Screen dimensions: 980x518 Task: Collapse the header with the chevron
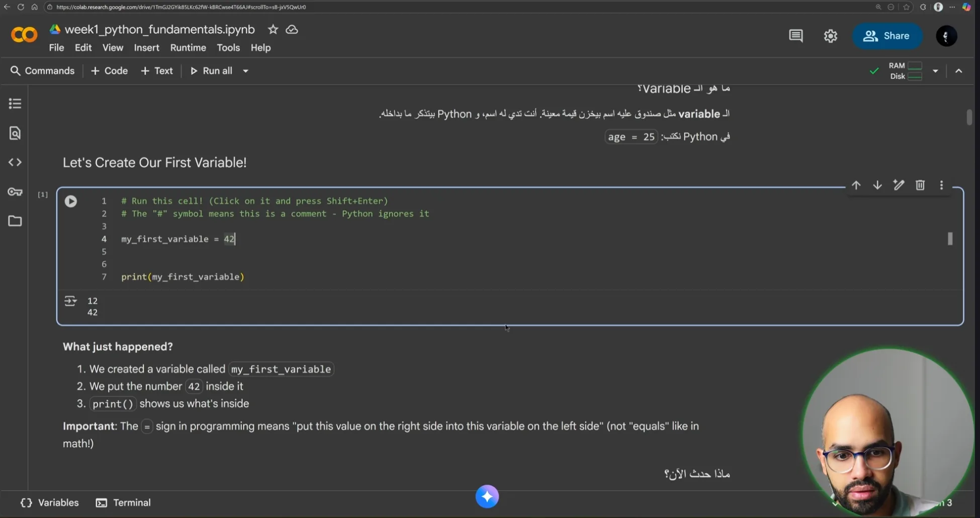coord(958,71)
